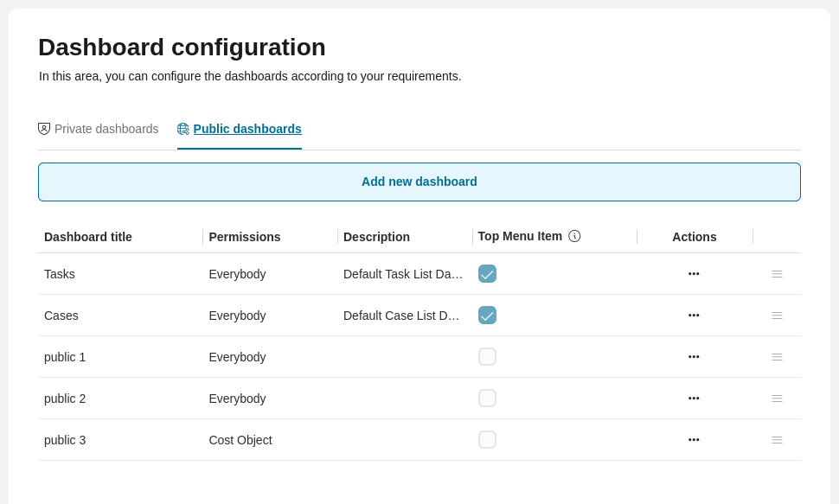Disable the Cases Top Menu Item checkbox
Screen dimensions: 839x504
pos(487,316)
